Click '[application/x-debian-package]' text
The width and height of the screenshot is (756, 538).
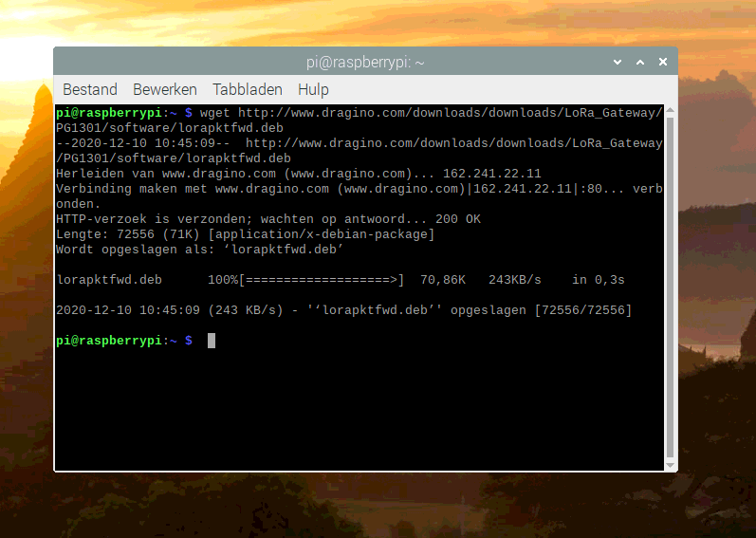(x=322, y=234)
